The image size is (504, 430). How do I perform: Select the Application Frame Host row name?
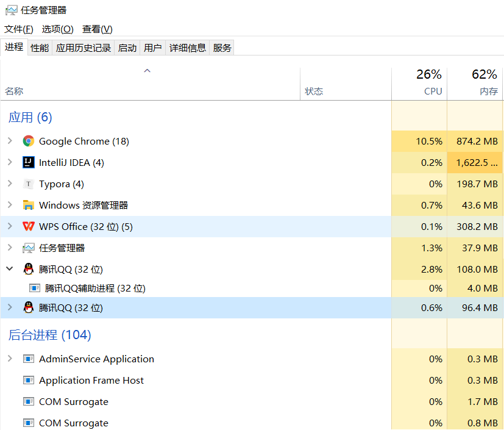91,381
